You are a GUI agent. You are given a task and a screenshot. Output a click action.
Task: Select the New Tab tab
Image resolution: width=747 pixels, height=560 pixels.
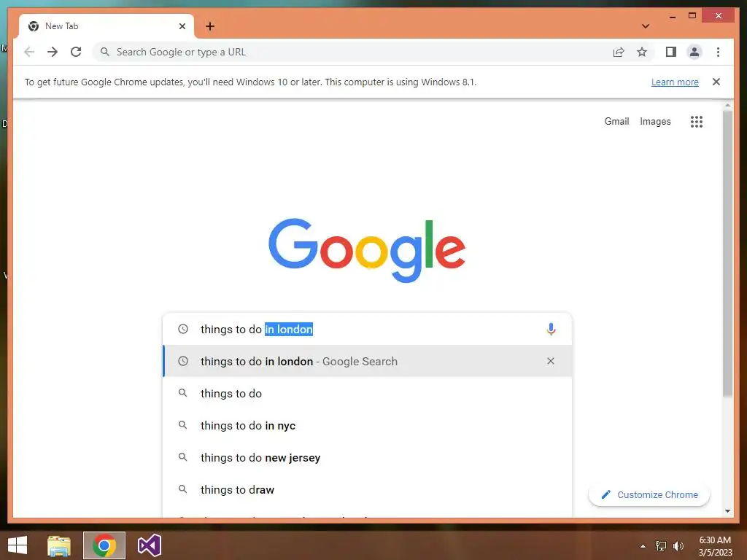coord(107,26)
